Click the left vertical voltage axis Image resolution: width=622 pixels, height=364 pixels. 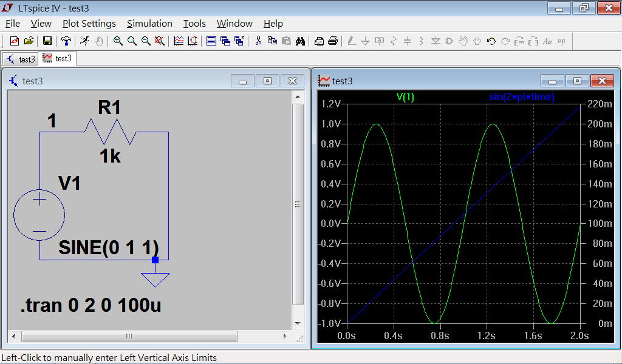click(x=332, y=214)
